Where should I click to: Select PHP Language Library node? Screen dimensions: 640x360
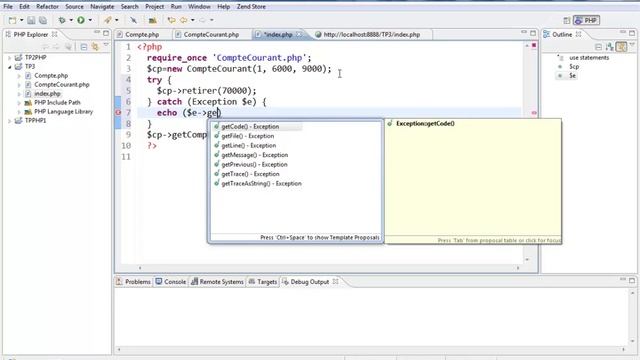click(x=63, y=111)
